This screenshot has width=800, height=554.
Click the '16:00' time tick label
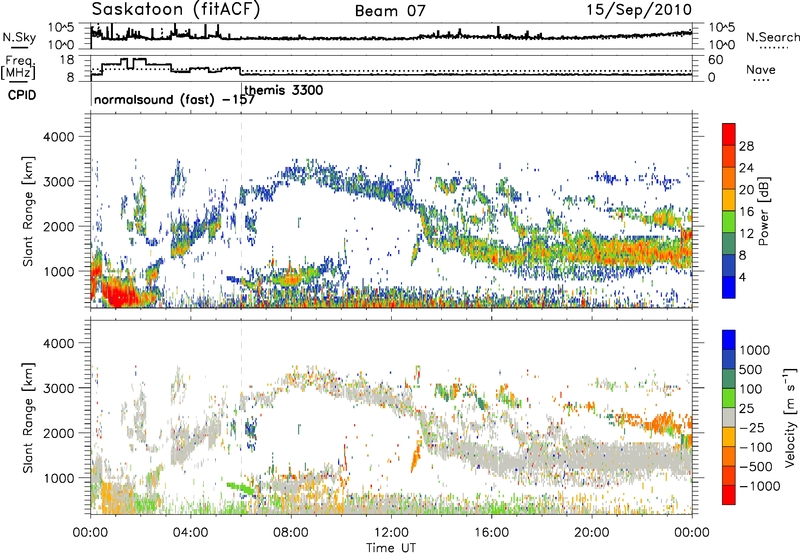[491, 533]
